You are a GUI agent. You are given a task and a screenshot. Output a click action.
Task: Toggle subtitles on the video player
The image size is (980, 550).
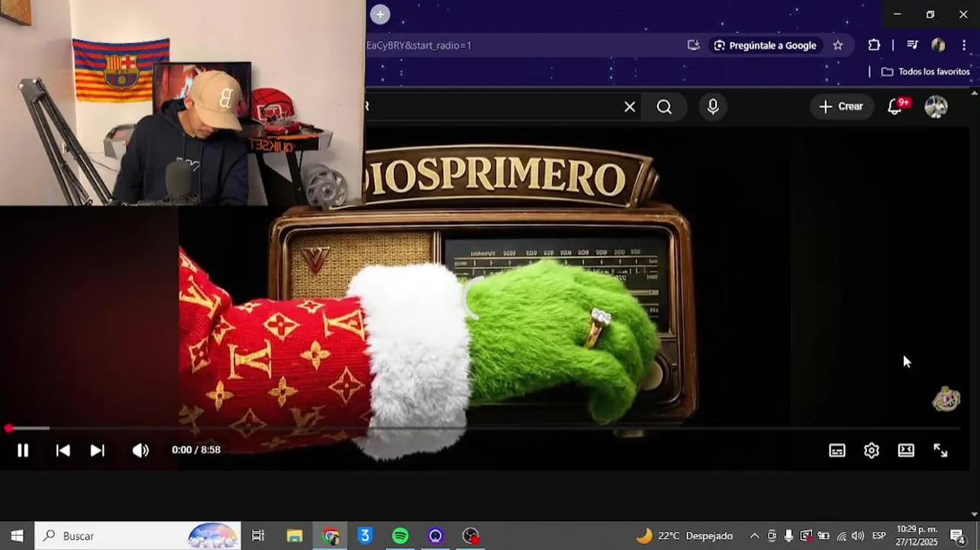(x=837, y=450)
